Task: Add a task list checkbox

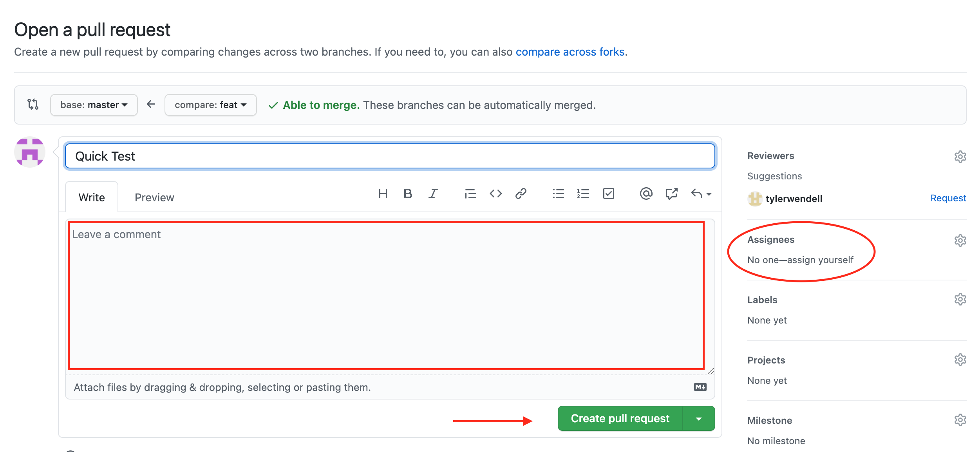Action: [608, 193]
